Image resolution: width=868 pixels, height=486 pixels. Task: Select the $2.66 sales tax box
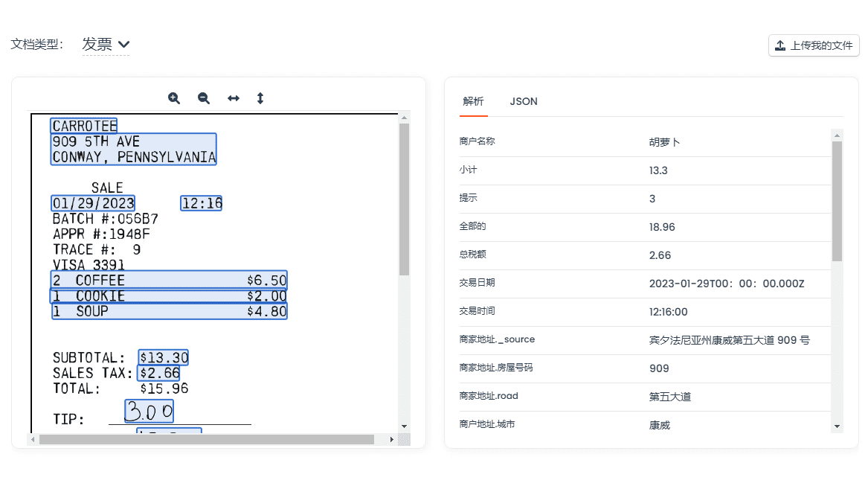159,373
